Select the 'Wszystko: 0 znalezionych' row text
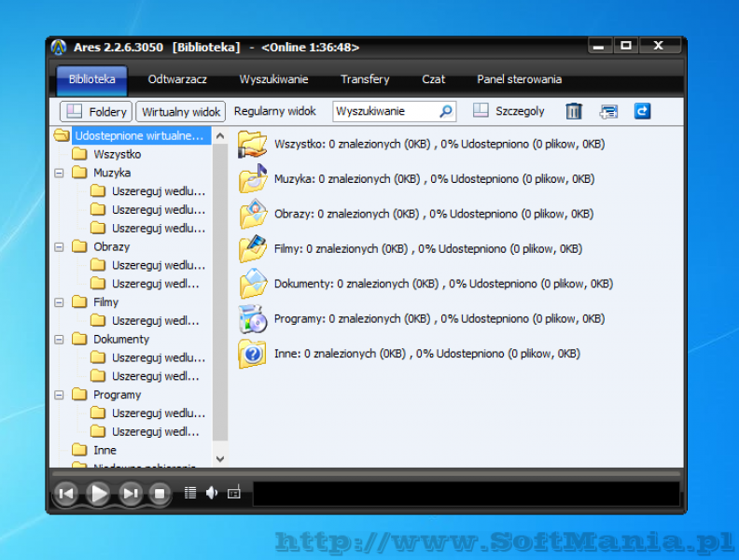739x560 pixels. (x=439, y=144)
